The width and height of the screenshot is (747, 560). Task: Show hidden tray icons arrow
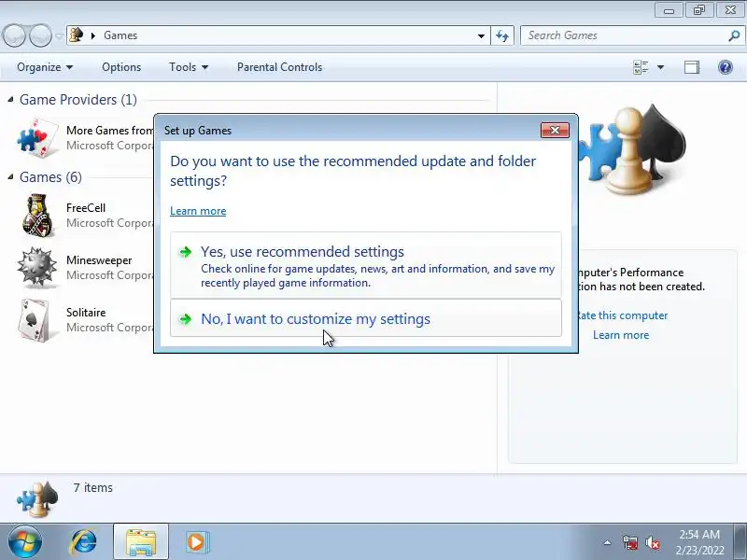point(608,542)
